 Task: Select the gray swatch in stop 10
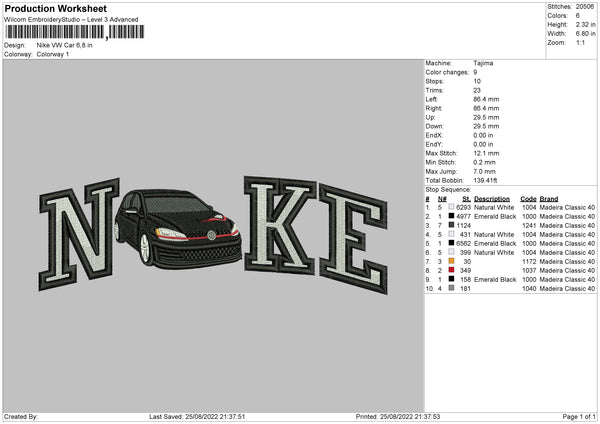pos(451,288)
